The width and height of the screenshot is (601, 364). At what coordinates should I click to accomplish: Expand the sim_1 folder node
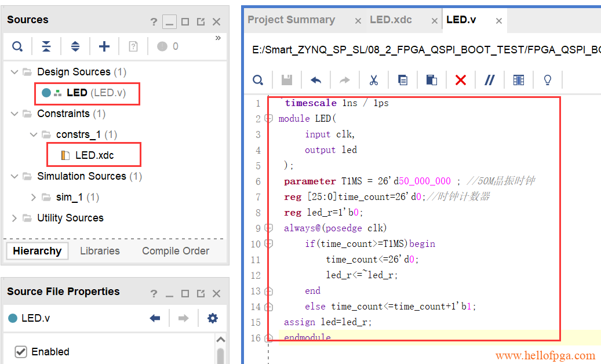34,197
